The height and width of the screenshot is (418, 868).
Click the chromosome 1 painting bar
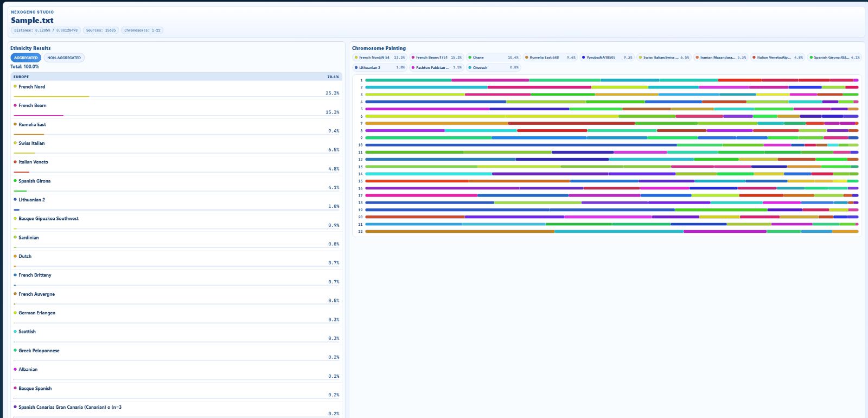[611, 80]
